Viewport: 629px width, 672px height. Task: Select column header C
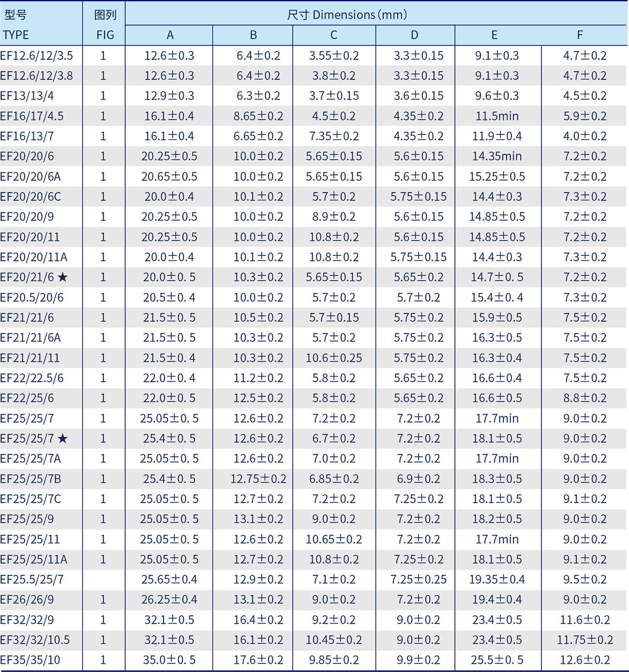tap(334, 35)
